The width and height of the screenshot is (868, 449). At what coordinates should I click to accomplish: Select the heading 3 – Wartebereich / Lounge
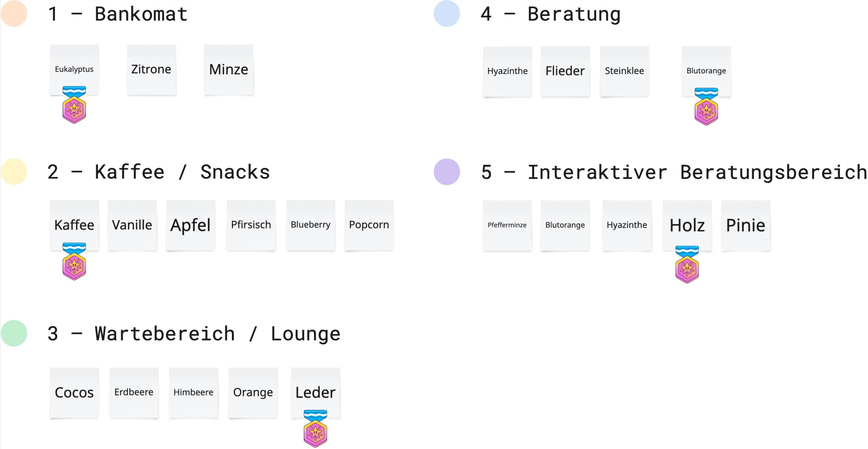194,334
